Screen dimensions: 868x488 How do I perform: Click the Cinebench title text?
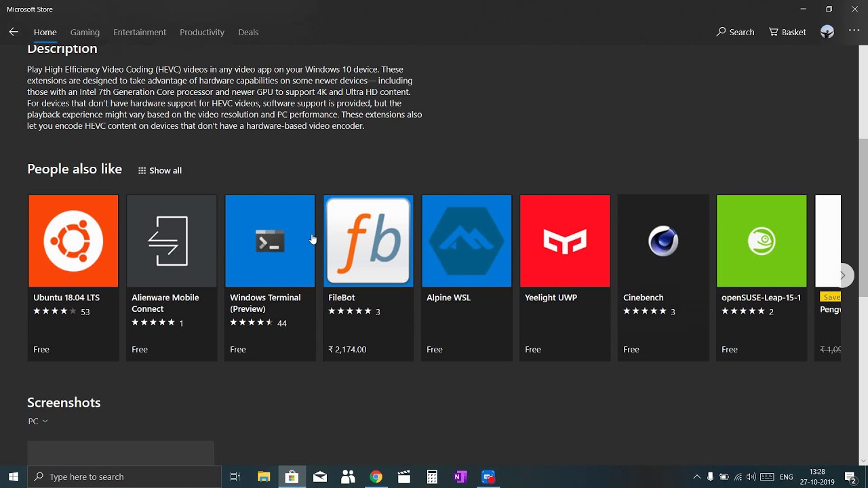[x=644, y=298]
